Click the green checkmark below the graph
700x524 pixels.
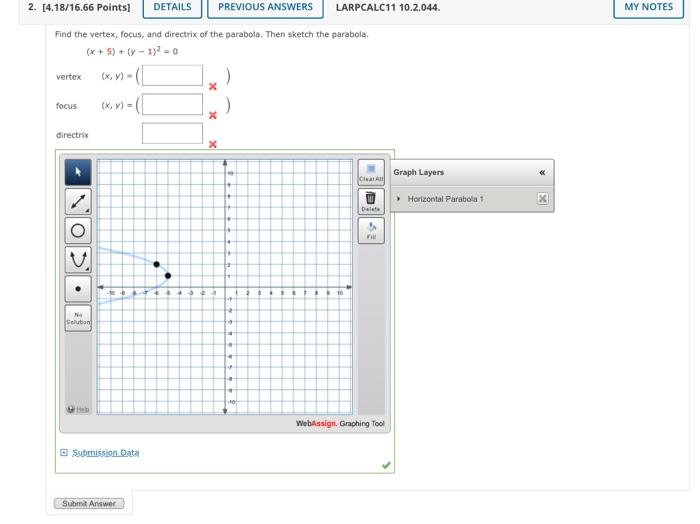pyautogui.click(x=386, y=465)
